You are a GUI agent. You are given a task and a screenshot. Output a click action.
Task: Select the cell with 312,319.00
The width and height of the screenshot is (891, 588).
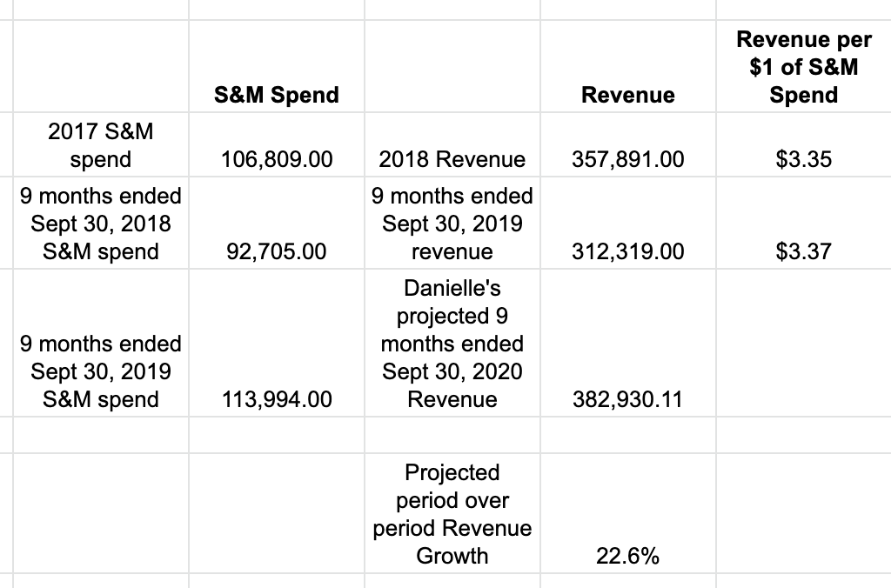628,223
